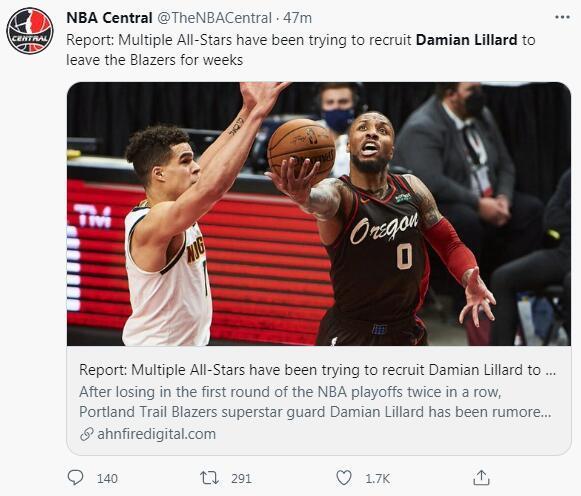Click the tweet line 'leave the Blazers for weeks'
This screenshot has height=496, width=581.
pos(155,60)
